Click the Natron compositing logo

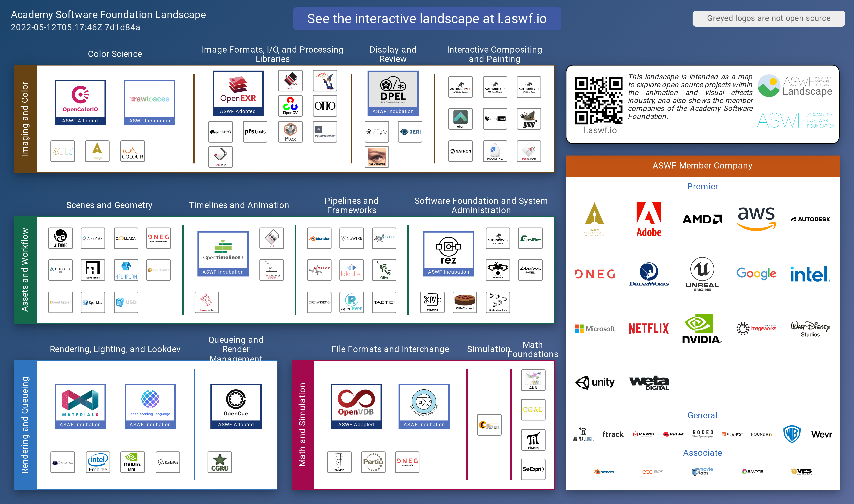tap(461, 151)
